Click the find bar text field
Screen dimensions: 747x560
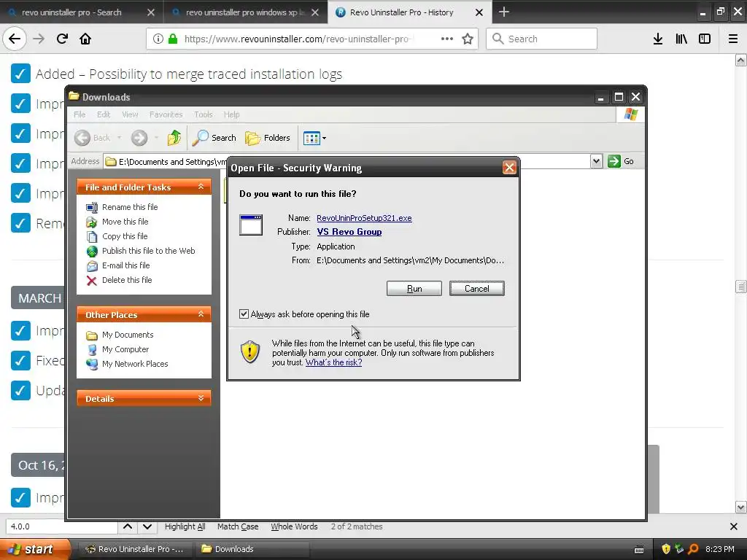[61, 526]
